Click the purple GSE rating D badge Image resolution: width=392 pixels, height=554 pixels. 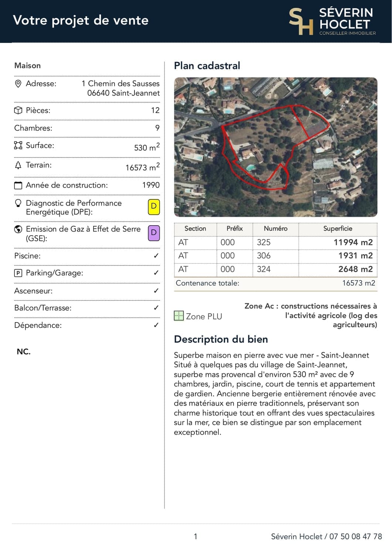(x=154, y=233)
